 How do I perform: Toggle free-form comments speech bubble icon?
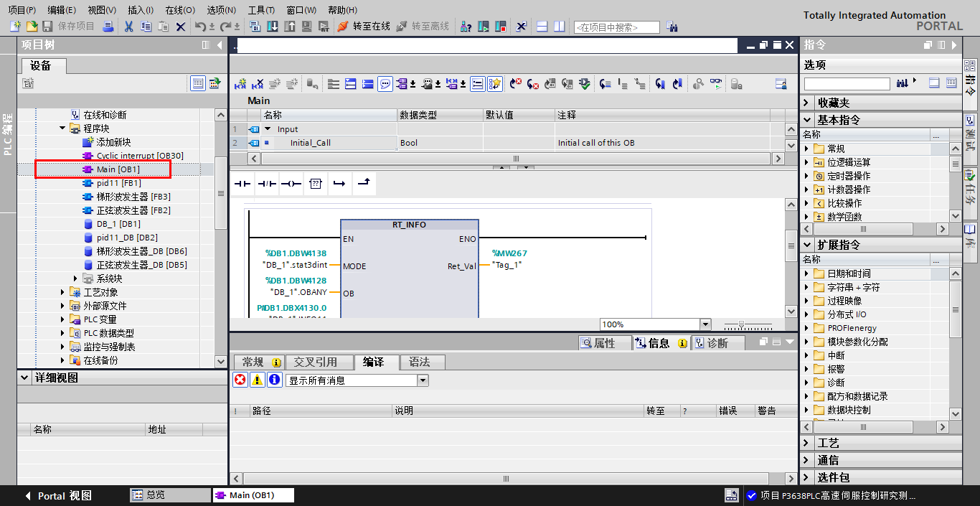click(385, 84)
